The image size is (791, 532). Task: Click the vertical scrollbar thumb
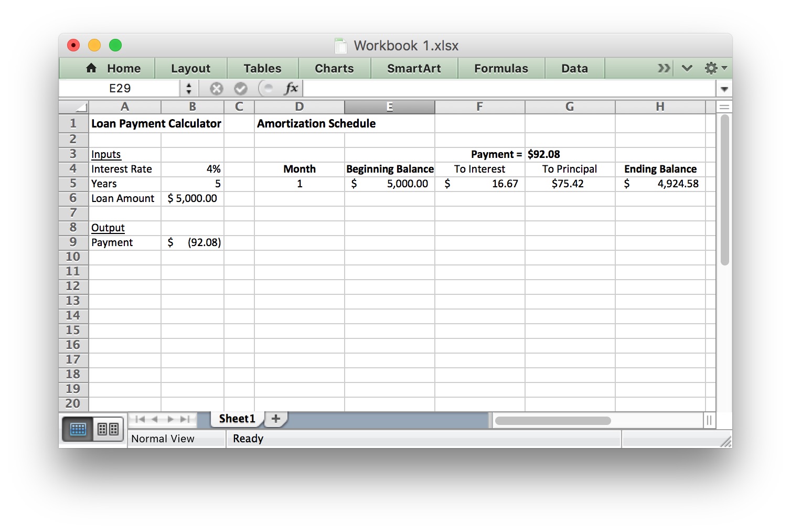tap(724, 189)
